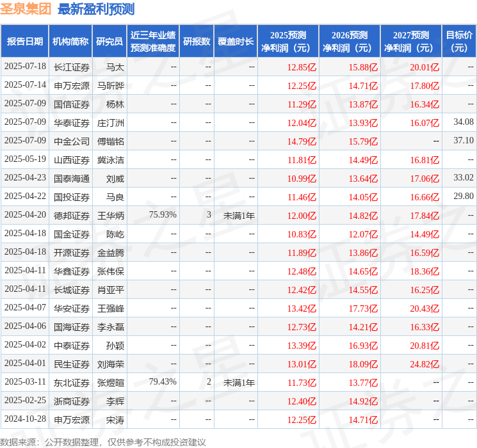Select target price 33.02
Image resolution: width=477 pixels, height=448 pixels.
pyautogui.click(x=464, y=178)
